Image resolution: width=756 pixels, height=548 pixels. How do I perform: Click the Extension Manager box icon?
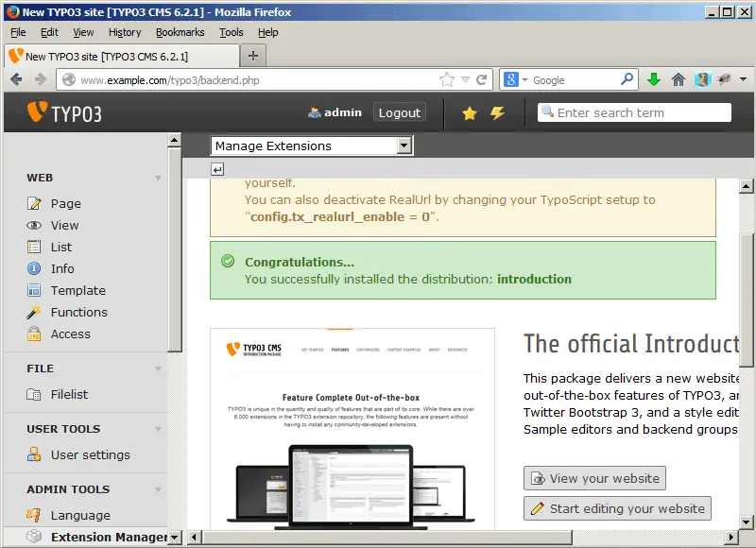click(34, 537)
